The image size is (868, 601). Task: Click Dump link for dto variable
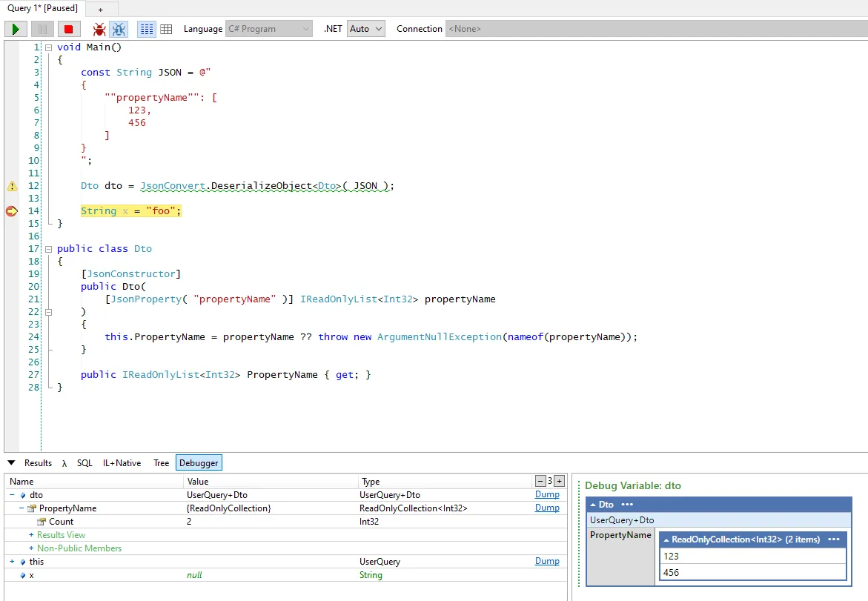pyautogui.click(x=547, y=494)
